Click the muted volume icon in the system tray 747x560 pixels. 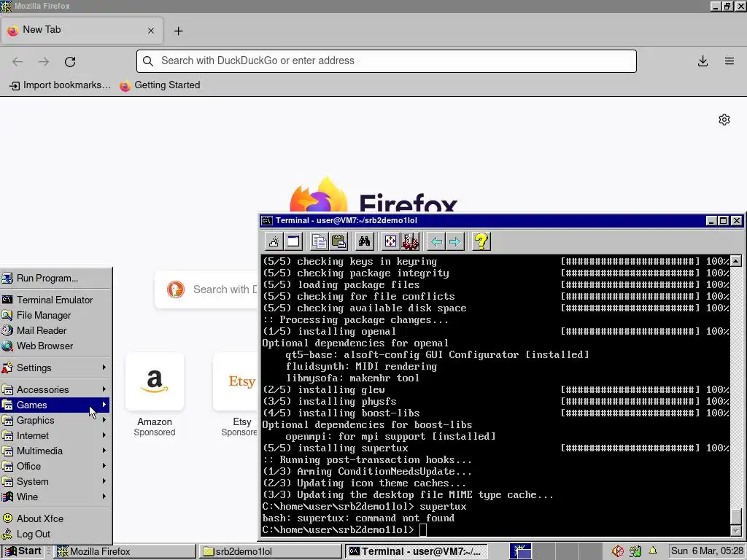618,551
